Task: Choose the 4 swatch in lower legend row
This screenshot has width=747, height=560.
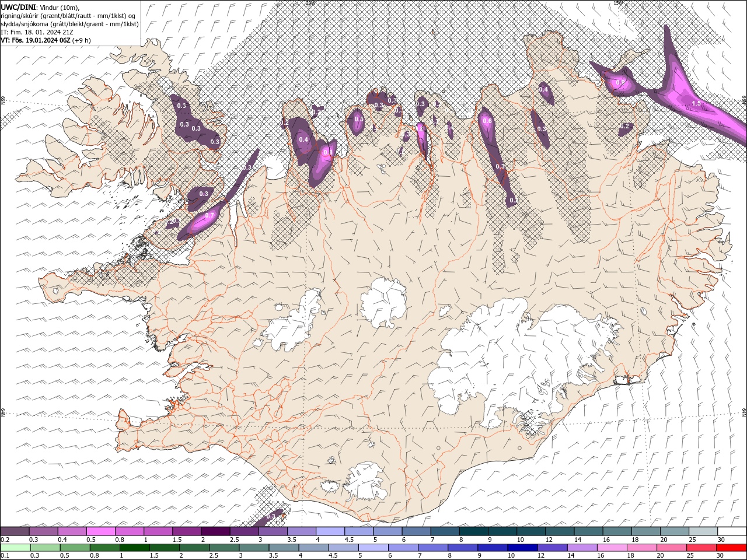Action: [314, 548]
